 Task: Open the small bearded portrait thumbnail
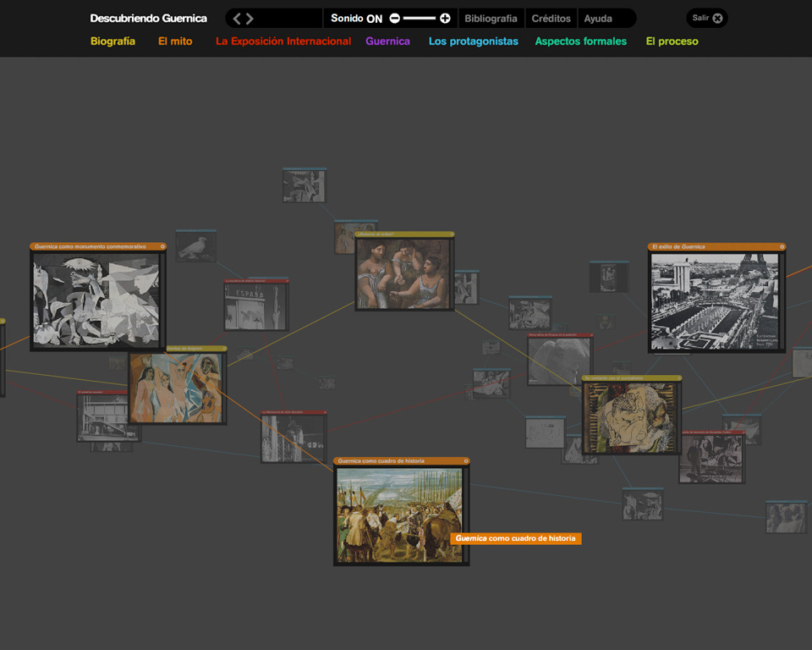[606, 322]
